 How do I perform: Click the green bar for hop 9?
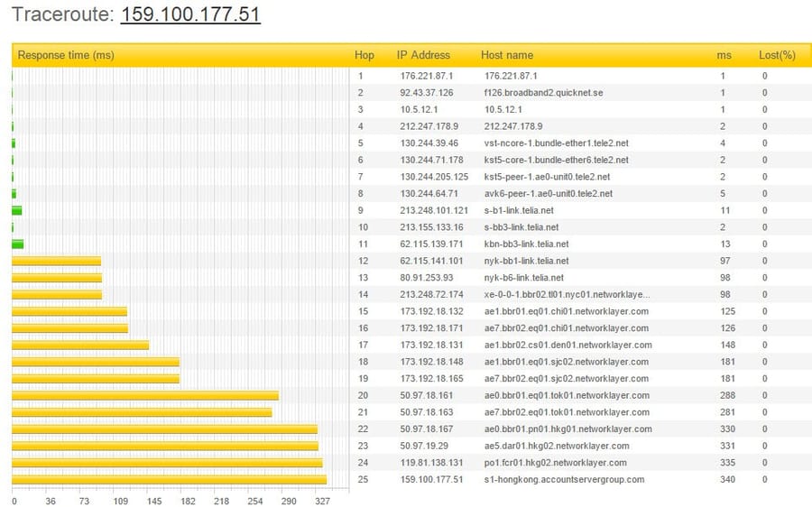pyautogui.click(x=16, y=210)
